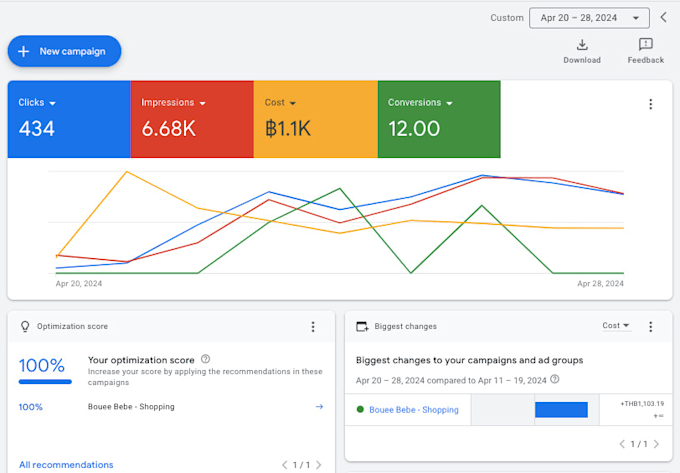The image size is (680, 473).
Task: Open Conversions metric dropdown
Action: tap(420, 103)
